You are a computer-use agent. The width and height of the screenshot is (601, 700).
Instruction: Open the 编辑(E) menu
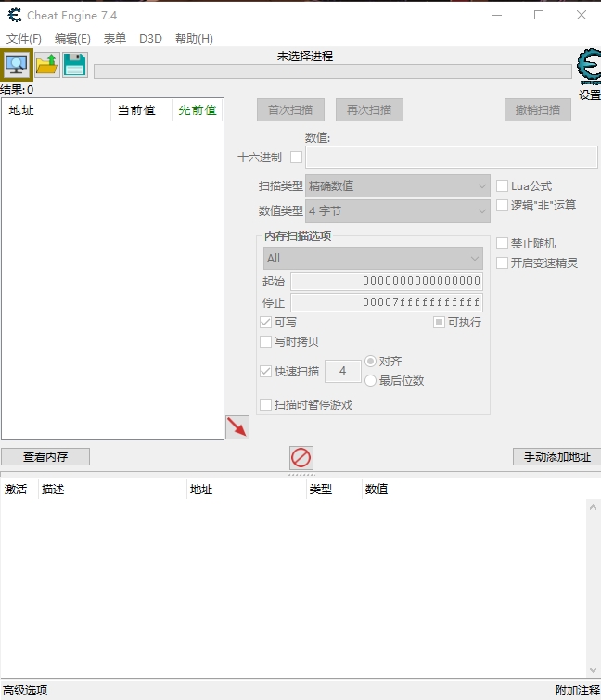(72, 39)
